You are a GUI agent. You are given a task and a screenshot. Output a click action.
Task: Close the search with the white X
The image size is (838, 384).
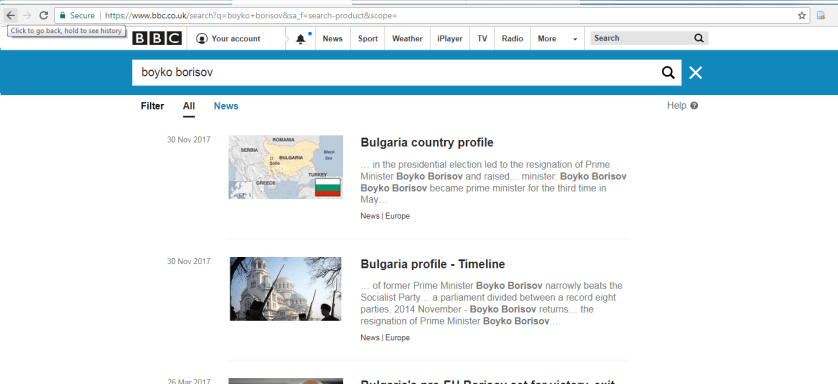(x=695, y=73)
